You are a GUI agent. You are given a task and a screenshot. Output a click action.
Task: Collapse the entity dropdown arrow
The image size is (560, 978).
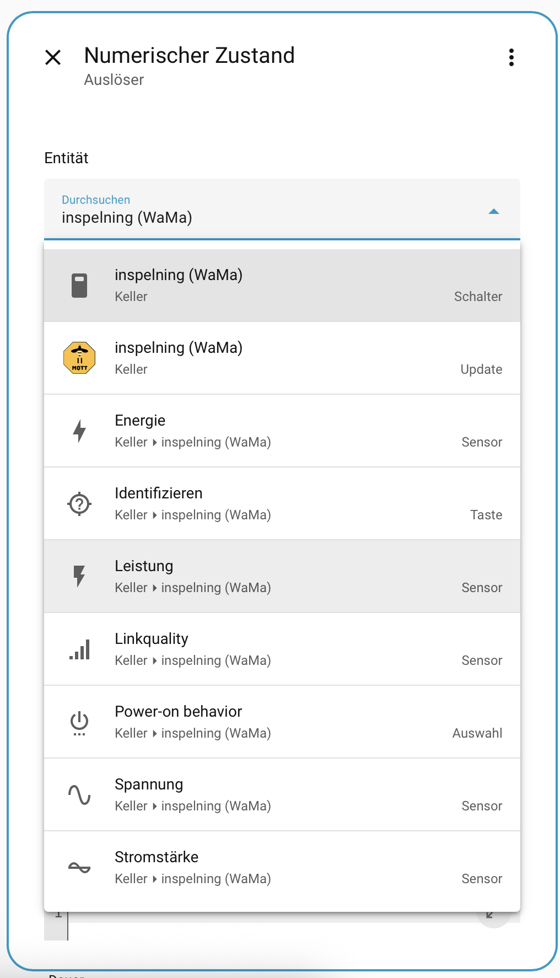(x=494, y=211)
